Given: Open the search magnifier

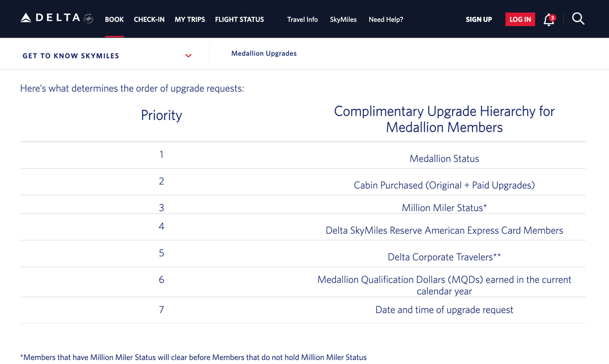Looking at the screenshot, I should click(579, 19).
